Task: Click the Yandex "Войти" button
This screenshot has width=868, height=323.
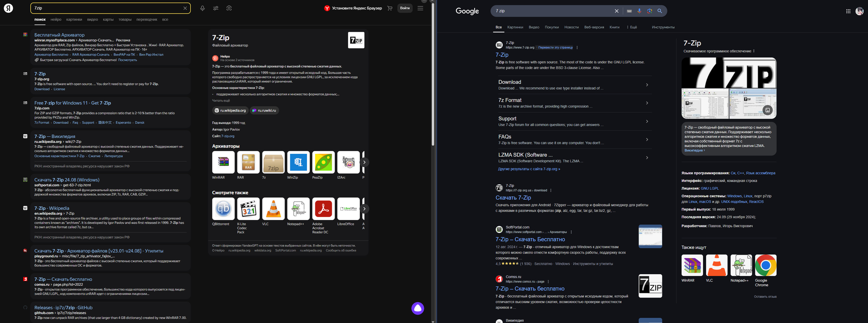Action: [405, 8]
